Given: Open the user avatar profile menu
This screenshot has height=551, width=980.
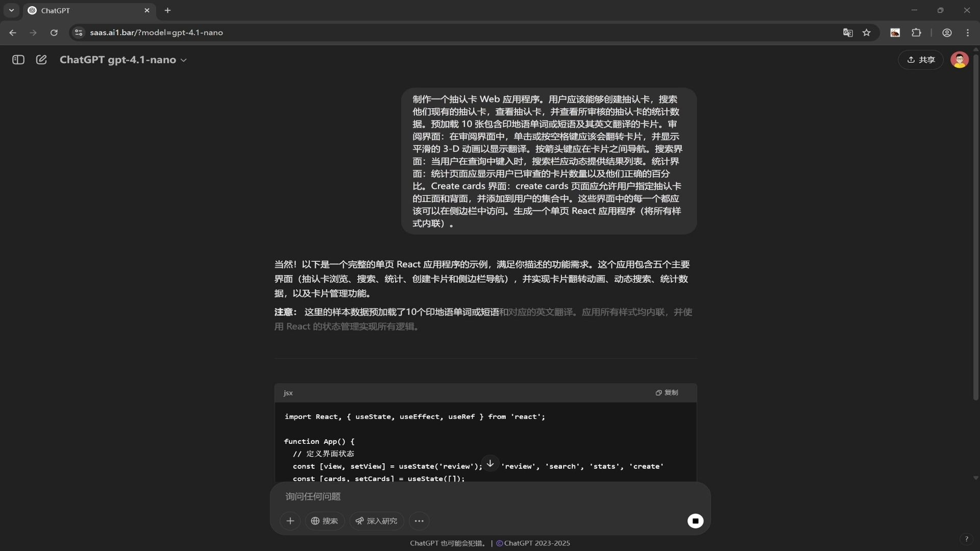Looking at the screenshot, I should (959, 60).
